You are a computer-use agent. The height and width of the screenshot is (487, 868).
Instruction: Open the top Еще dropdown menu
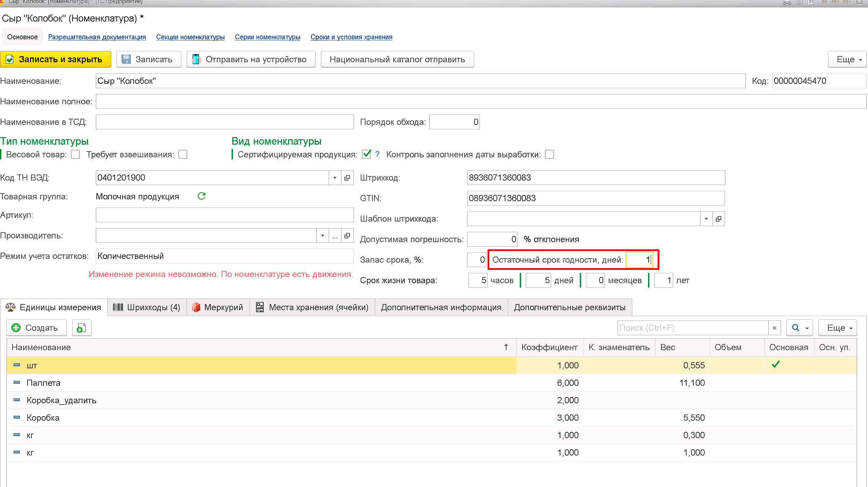point(847,60)
